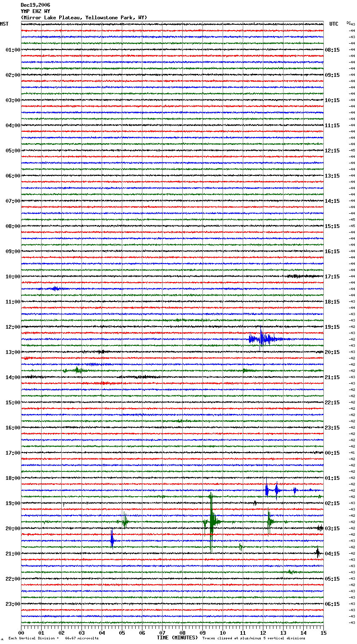
Task: Click the 14:15 UTC time label
Action: [332, 201]
